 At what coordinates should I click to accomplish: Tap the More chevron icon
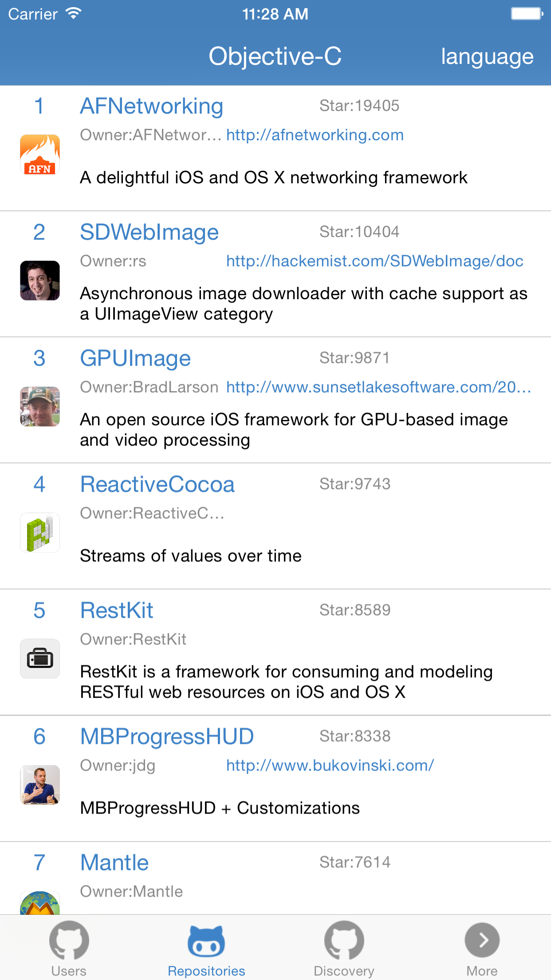482,940
